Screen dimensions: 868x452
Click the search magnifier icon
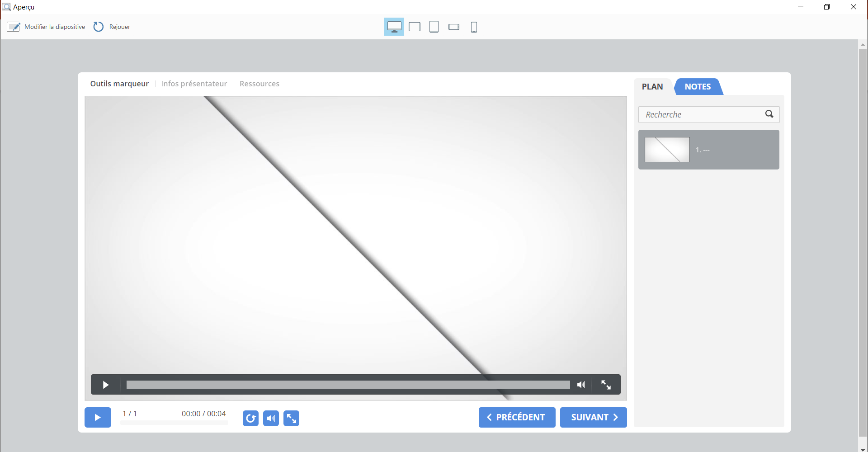769,114
